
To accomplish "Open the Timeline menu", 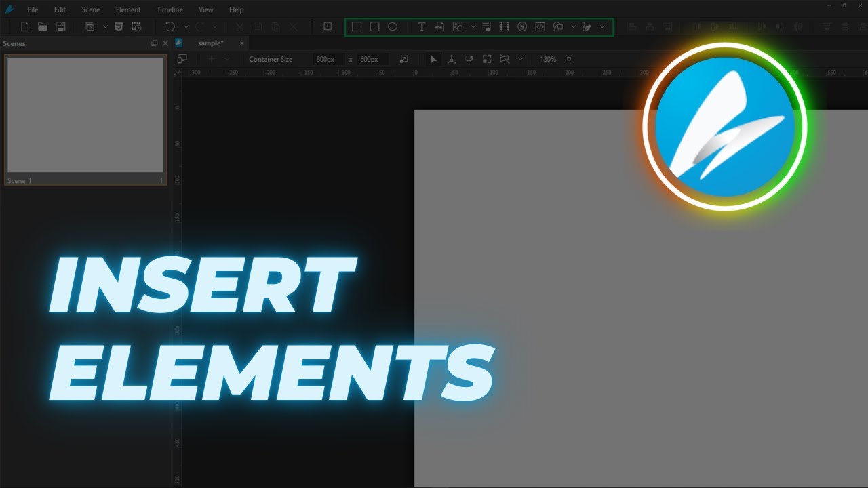I will point(170,9).
